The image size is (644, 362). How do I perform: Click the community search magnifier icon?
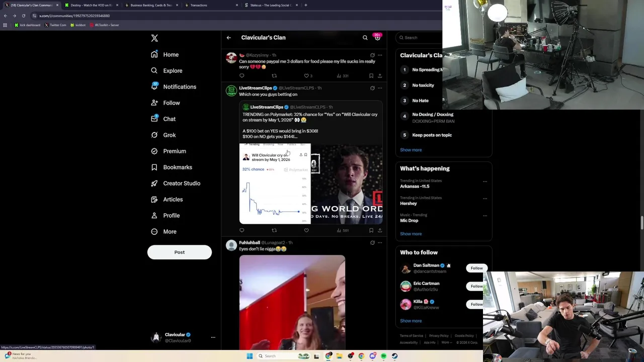(x=365, y=38)
